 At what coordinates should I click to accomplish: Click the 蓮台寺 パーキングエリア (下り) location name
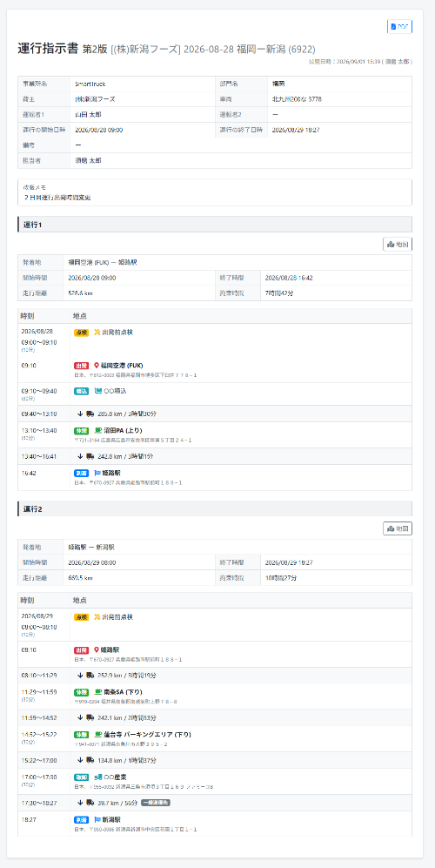147,735
